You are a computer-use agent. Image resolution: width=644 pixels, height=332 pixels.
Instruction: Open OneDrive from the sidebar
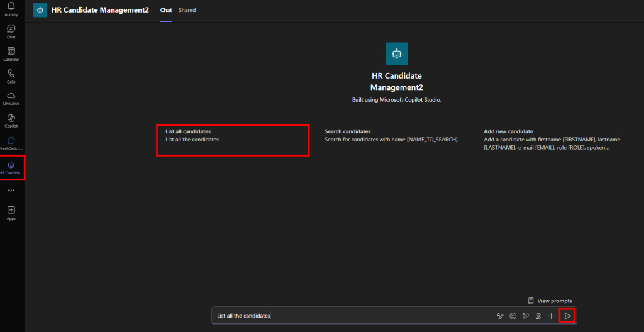click(11, 97)
